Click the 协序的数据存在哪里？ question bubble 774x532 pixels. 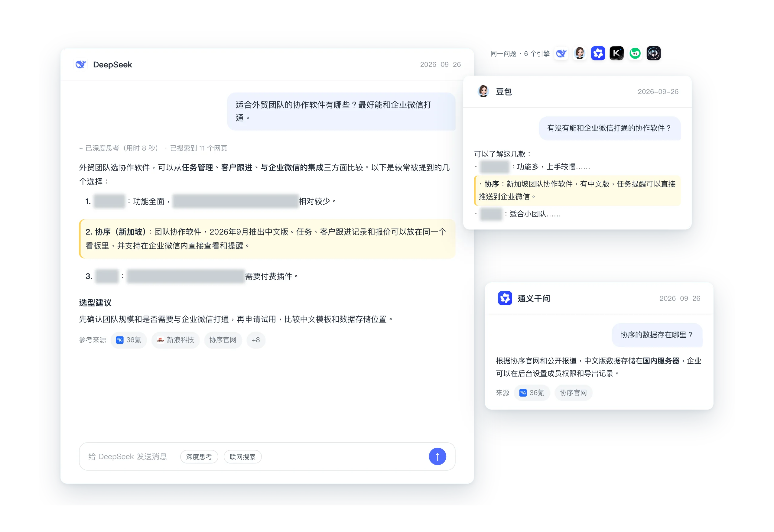pos(657,335)
